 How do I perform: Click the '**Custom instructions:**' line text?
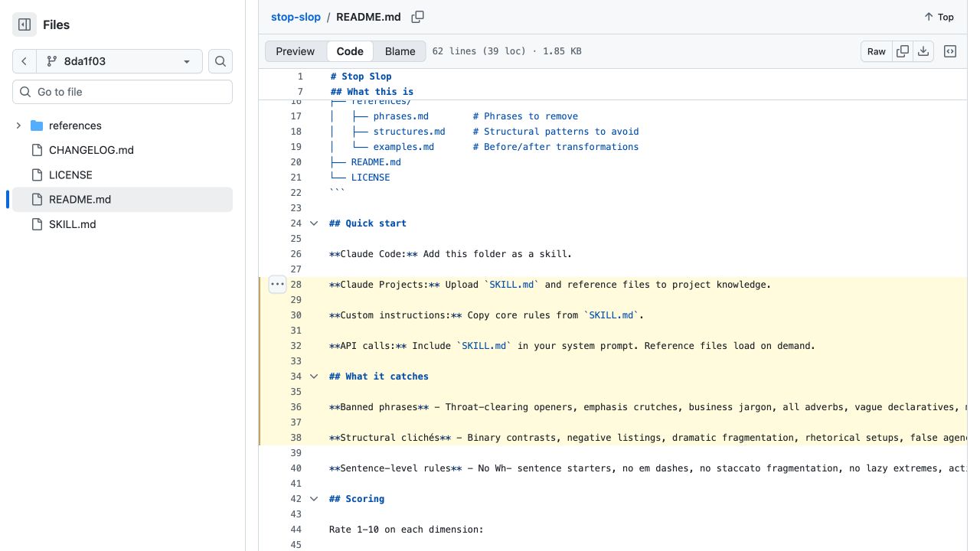(488, 315)
